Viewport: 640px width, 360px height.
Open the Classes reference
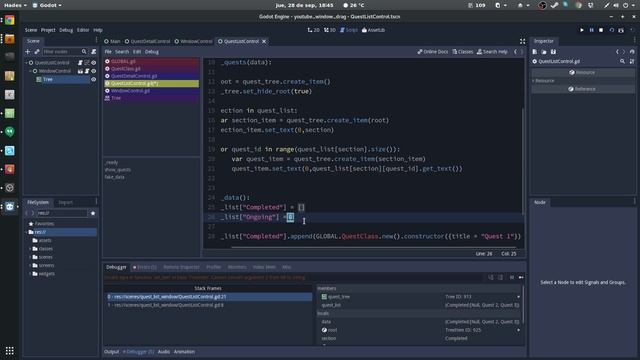pyautogui.click(x=462, y=52)
